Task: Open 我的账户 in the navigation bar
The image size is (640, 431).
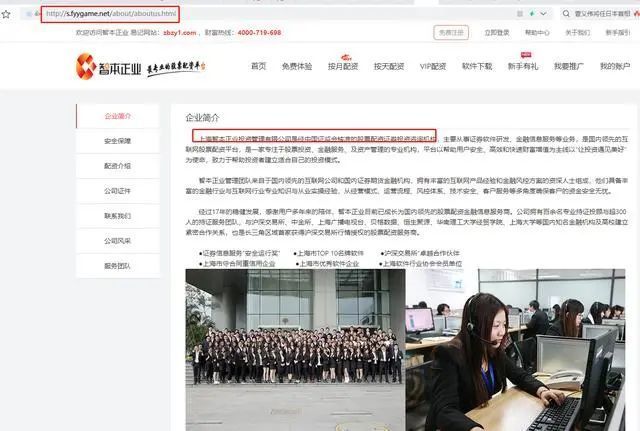Action: (x=615, y=66)
